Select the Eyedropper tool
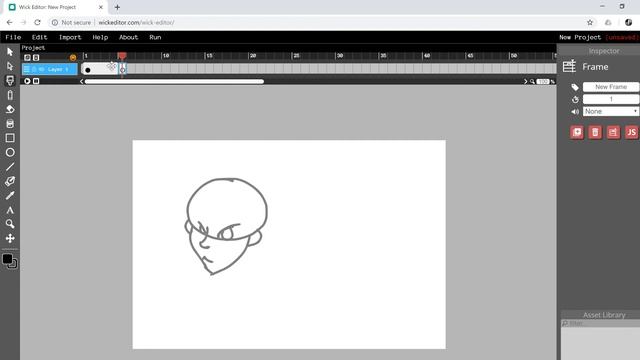The image size is (640, 360). point(10,196)
